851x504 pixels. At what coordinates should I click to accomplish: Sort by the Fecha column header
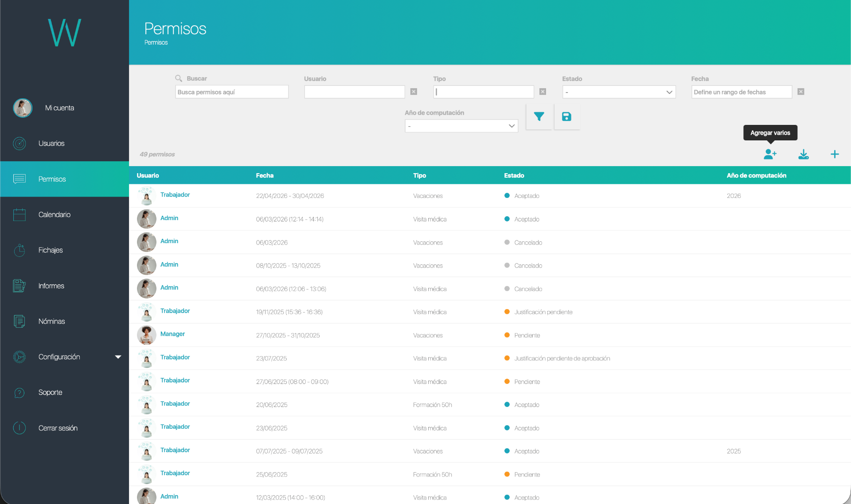pyautogui.click(x=265, y=175)
